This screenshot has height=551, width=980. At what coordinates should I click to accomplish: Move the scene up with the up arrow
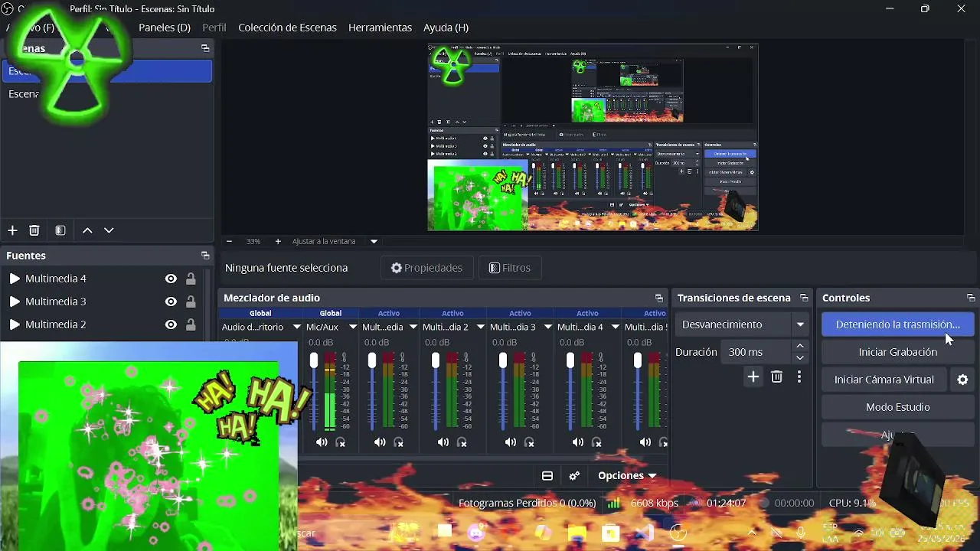(87, 230)
